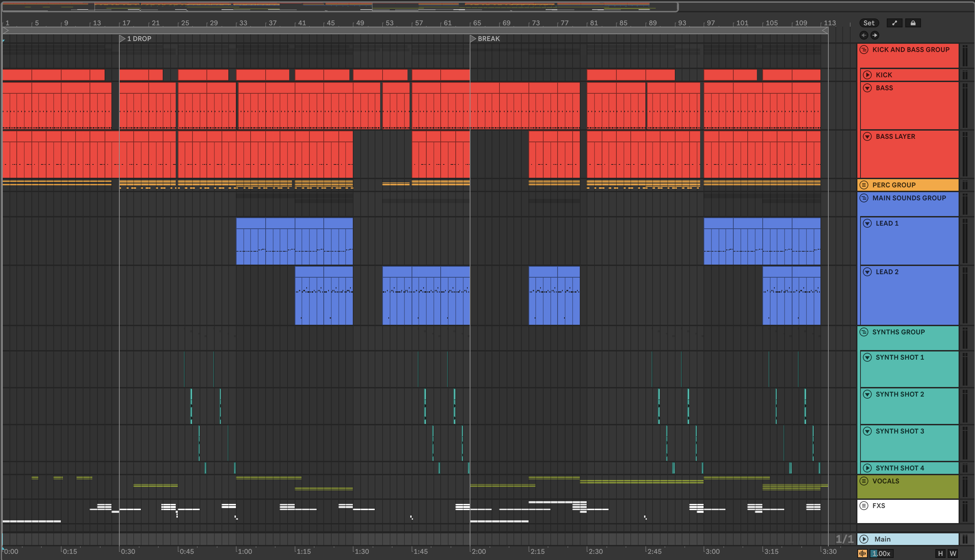Click the lock envelopes icon
Screen dimensions: 975x560
[x=913, y=23]
